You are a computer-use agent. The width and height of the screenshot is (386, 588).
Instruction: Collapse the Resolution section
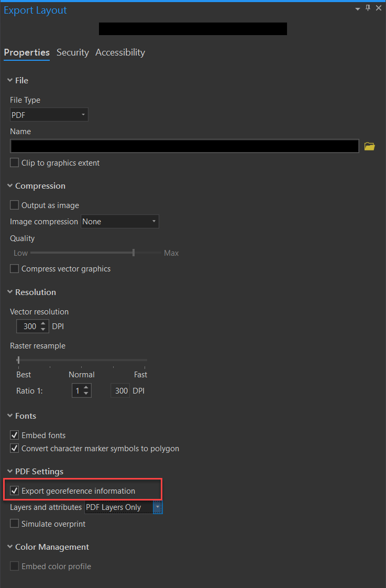tap(10, 292)
